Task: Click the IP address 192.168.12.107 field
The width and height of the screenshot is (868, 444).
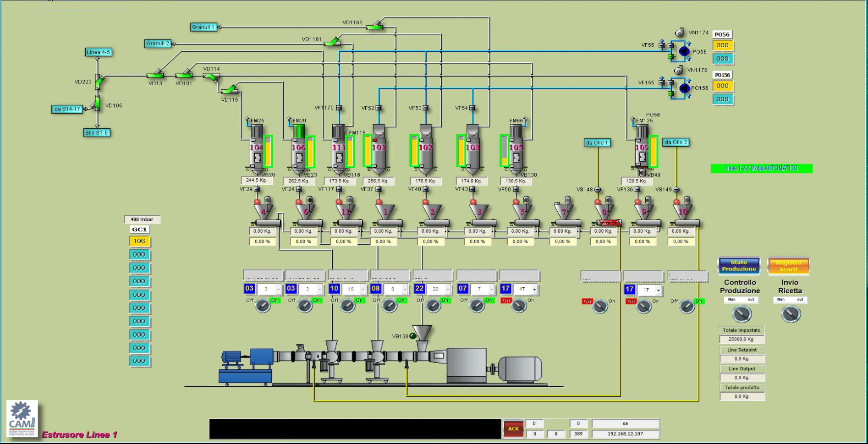Action: click(x=625, y=434)
